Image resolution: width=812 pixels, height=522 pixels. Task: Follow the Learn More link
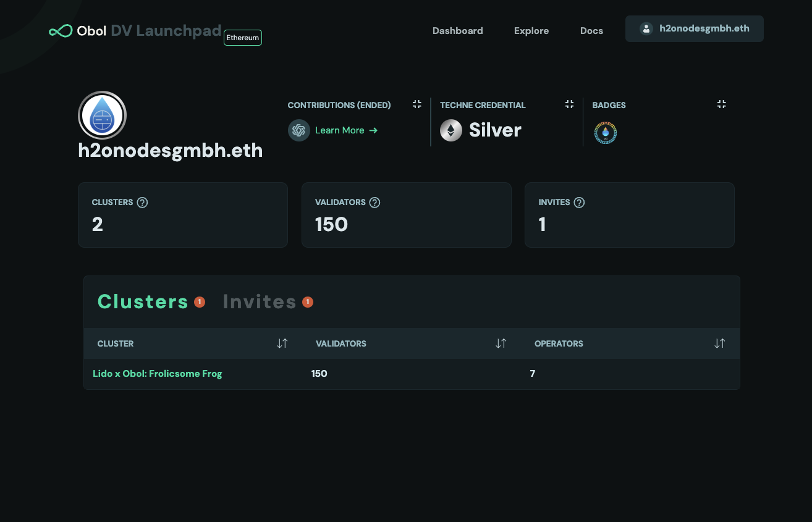[x=346, y=130]
